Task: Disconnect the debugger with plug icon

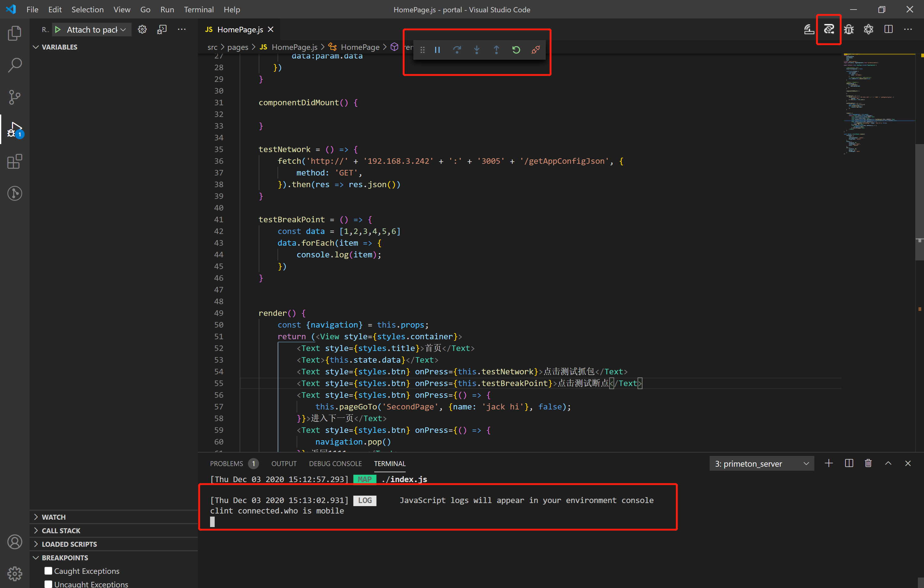Action: coord(536,50)
